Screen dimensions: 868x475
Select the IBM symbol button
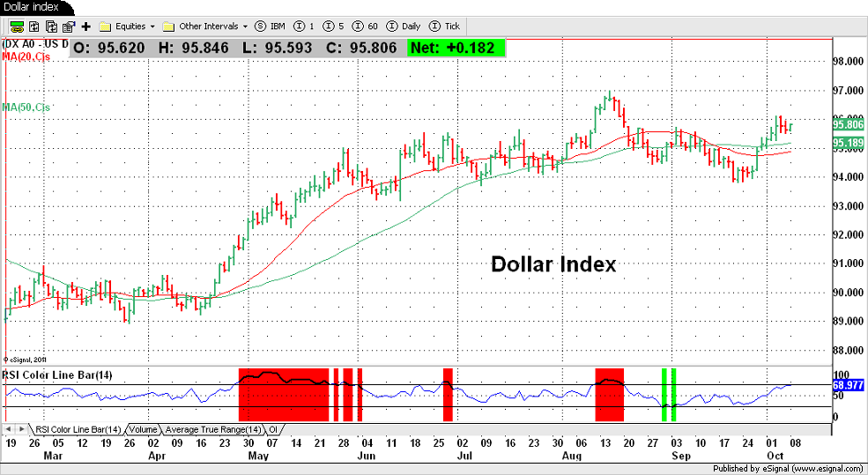pyautogui.click(x=270, y=26)
